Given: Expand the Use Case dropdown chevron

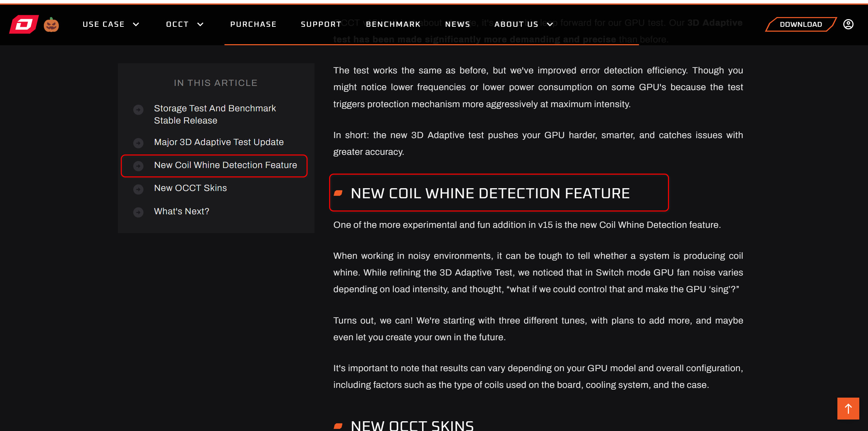Looking at the screenshot, I should point(136,24).
